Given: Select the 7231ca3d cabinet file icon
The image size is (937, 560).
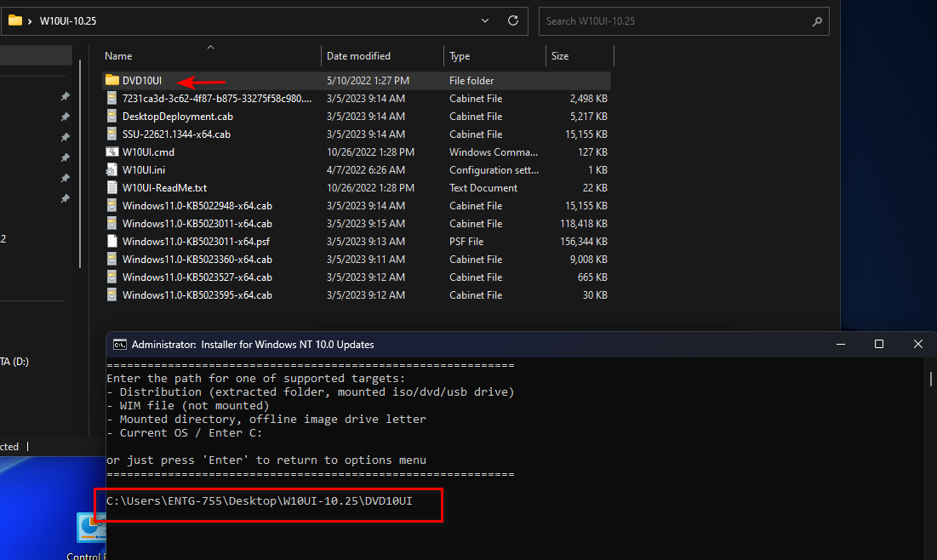Looking at the screenshot, I should pos(111,98).
